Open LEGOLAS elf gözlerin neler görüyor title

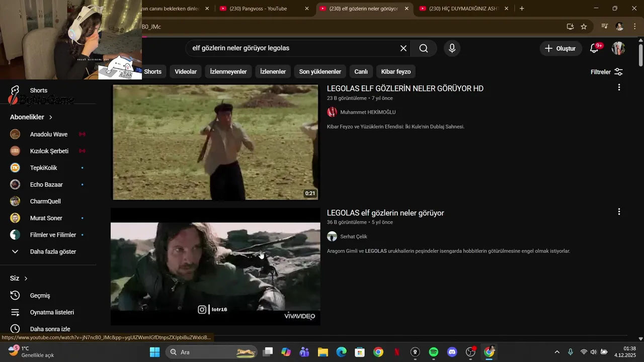click(x=385, y=213)
